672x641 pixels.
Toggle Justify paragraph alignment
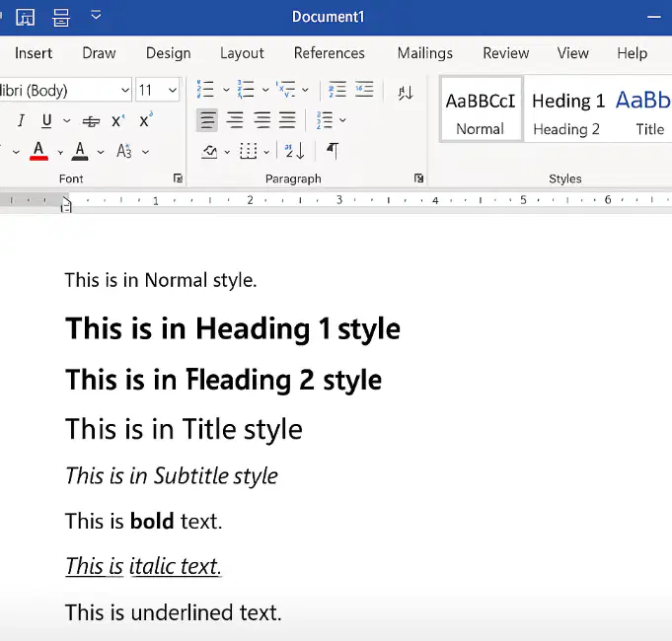click(287, 120)
